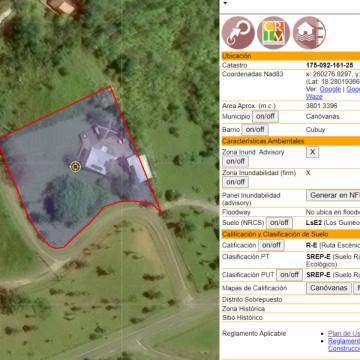Open the Plan de Uso reglamento link
Image resolution: width=360 pixels, height=360 pixels.
pos(344,333)
